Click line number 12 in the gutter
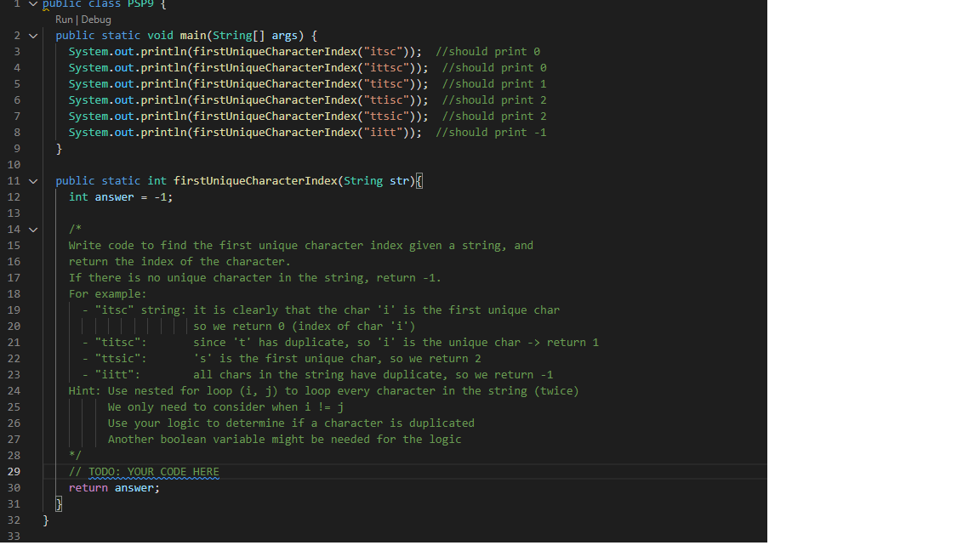The image size is (980, 551). tap(14, 196)
